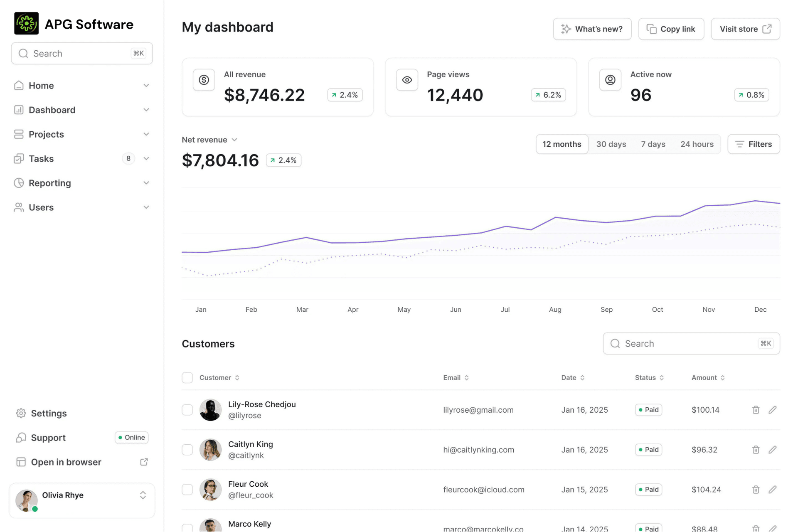Image resolution: width=798 pixels, height=532 pixels.
Task: Check the select-all box in the Customers header
Action: 187,377
